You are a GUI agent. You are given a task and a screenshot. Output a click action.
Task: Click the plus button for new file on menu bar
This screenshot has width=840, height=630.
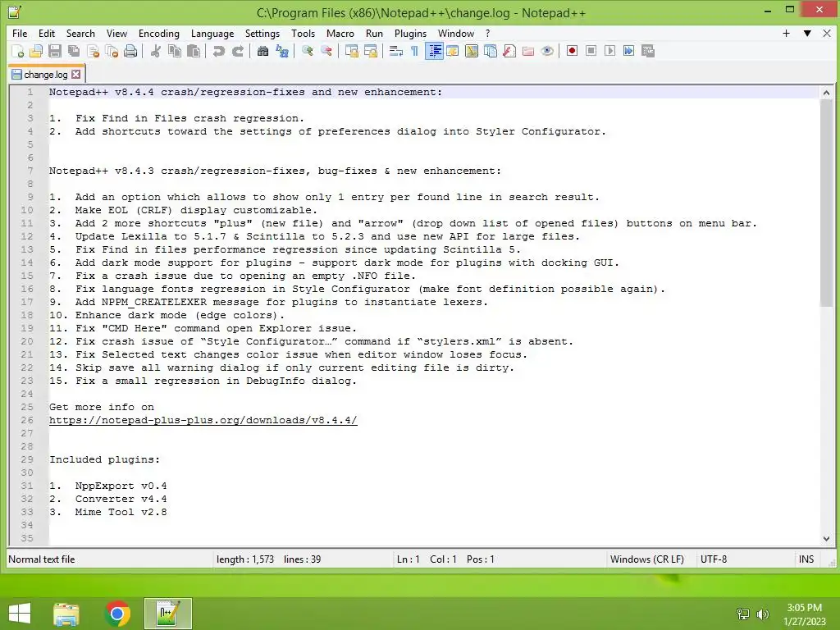(786, 33)
